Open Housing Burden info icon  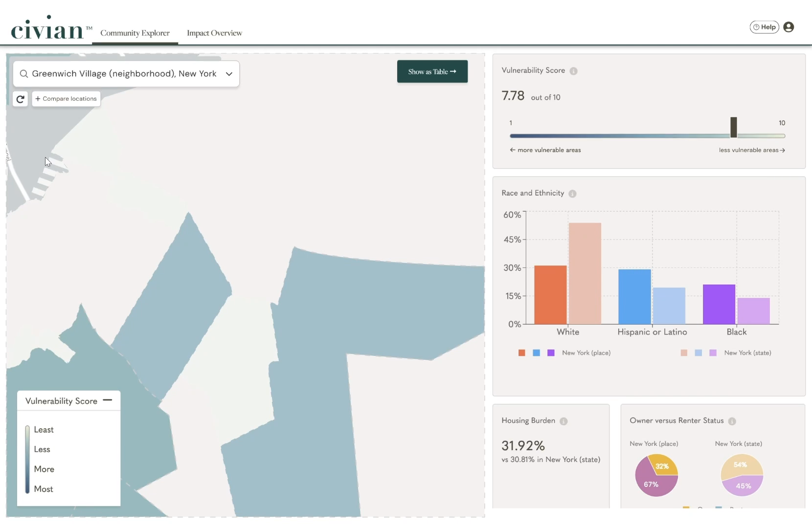click(x=564, y=421)
